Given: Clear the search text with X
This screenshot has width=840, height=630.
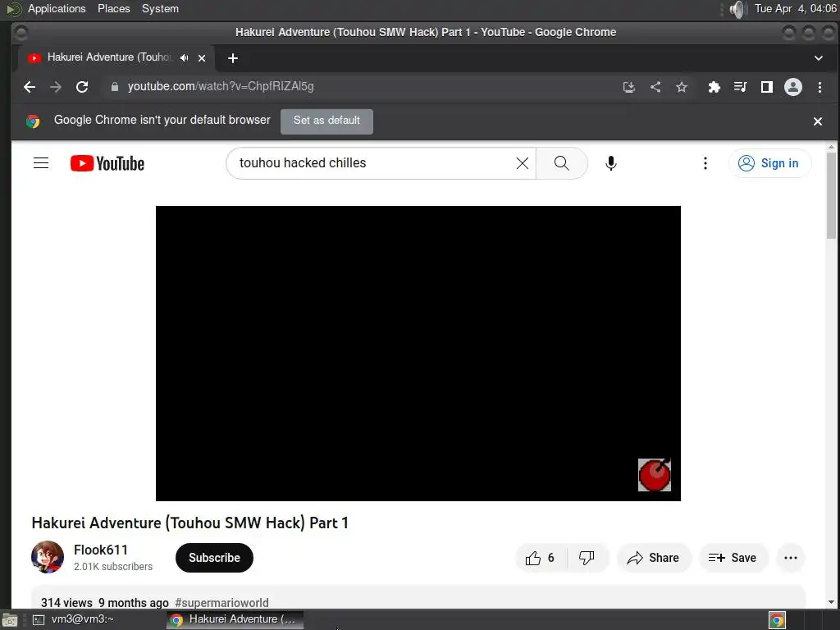Looking at the screenshot, I should [523, 163].
